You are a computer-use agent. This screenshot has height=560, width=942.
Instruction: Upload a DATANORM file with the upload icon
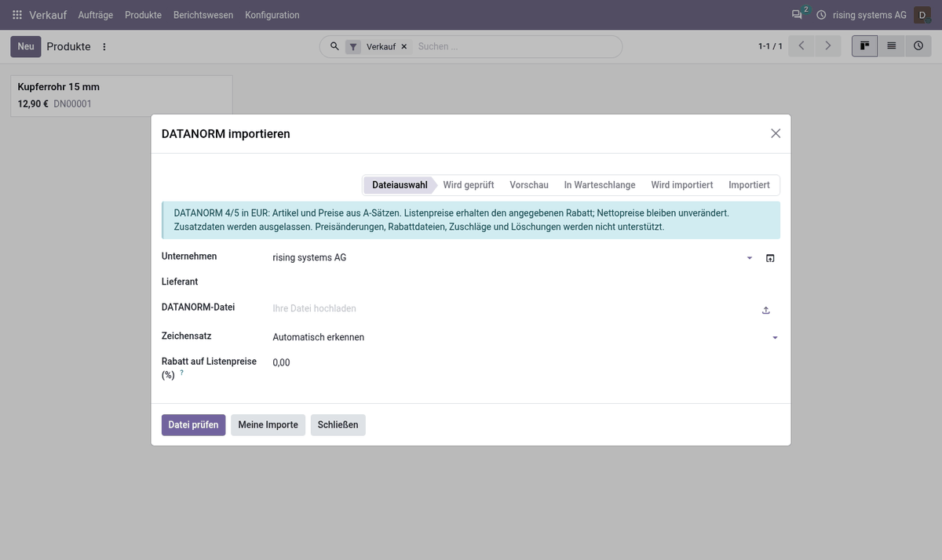coord(766,310)
